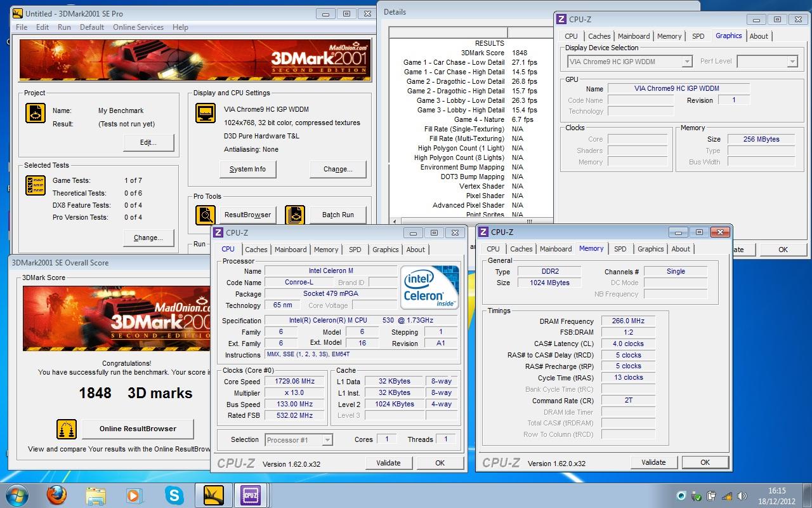Click Validate in CPU-Z CPU window
812x508 pixels.
pos(388,463)
